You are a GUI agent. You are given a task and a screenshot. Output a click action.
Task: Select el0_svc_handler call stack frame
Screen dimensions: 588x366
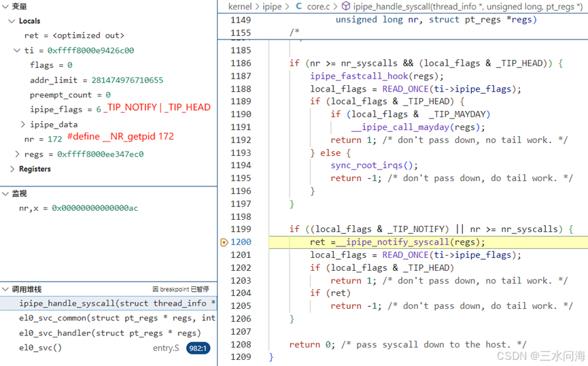(108, 333)
